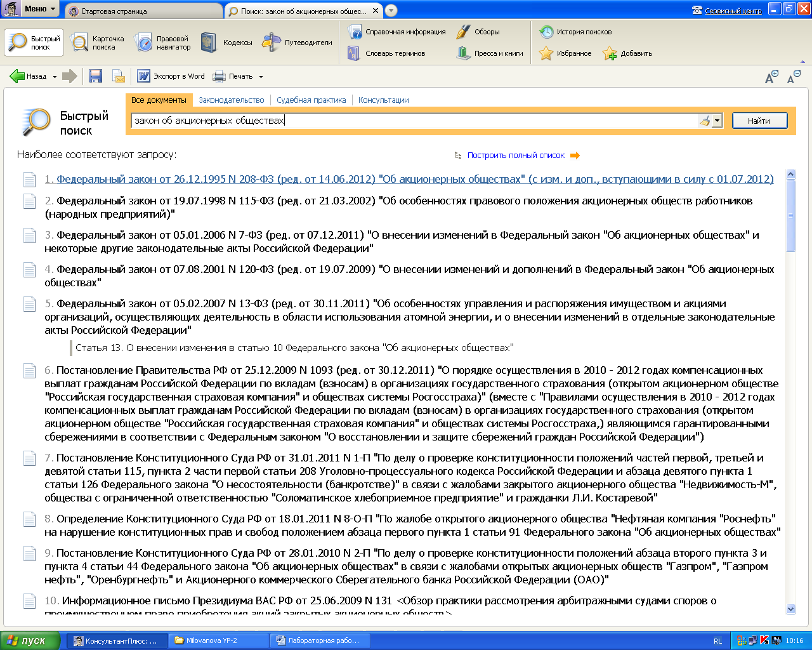Click the save floppy disk icon
This screenshot has width=812, height=650.
pyautogui.click(x=96, y=76)
